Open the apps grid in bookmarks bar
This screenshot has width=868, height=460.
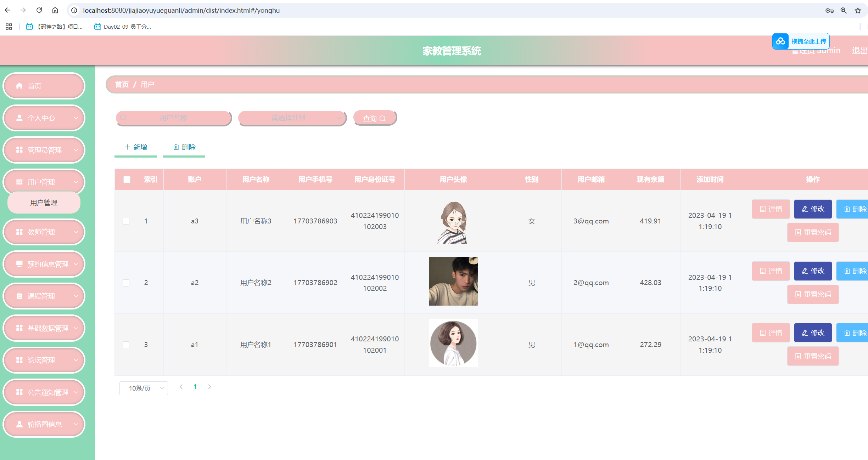click(9, 27)
